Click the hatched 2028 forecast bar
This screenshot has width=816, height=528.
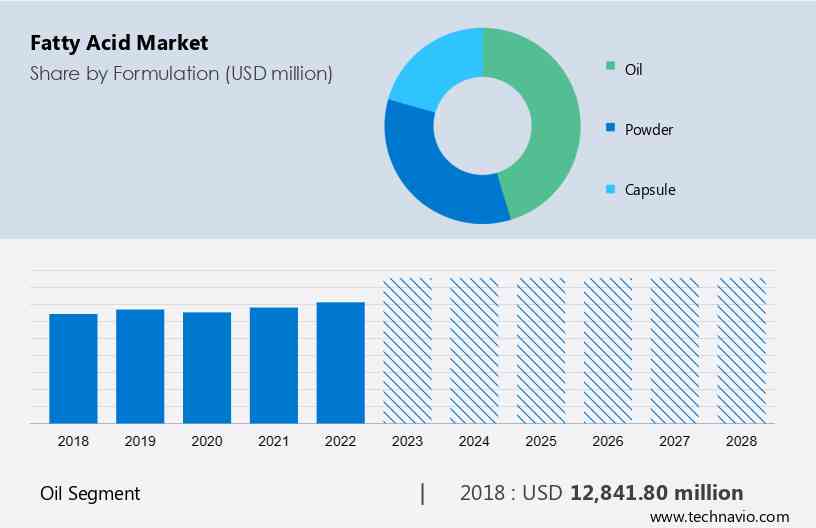(742, 350)
